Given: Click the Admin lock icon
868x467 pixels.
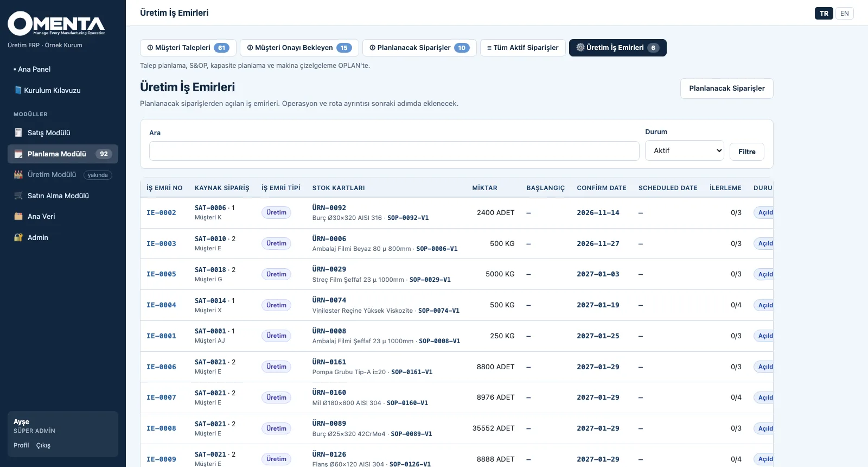Looking at the screenshot, I should pos(18,237).
